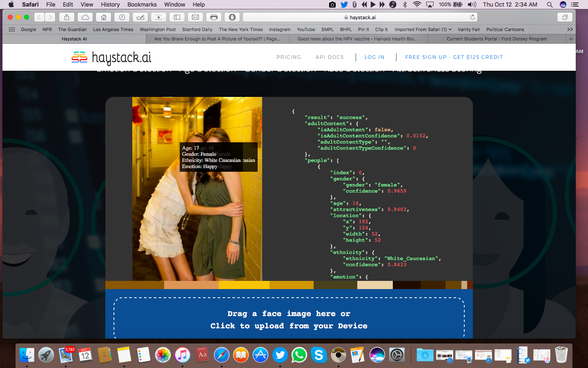Open the Bookmarks menu

(142, 4)
